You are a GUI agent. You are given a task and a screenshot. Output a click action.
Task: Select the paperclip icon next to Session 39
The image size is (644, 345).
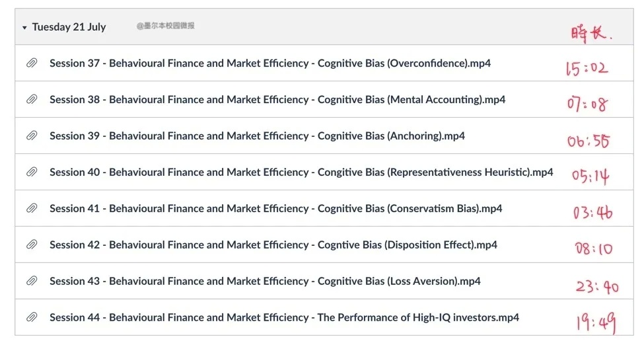(x=32, y=135)
